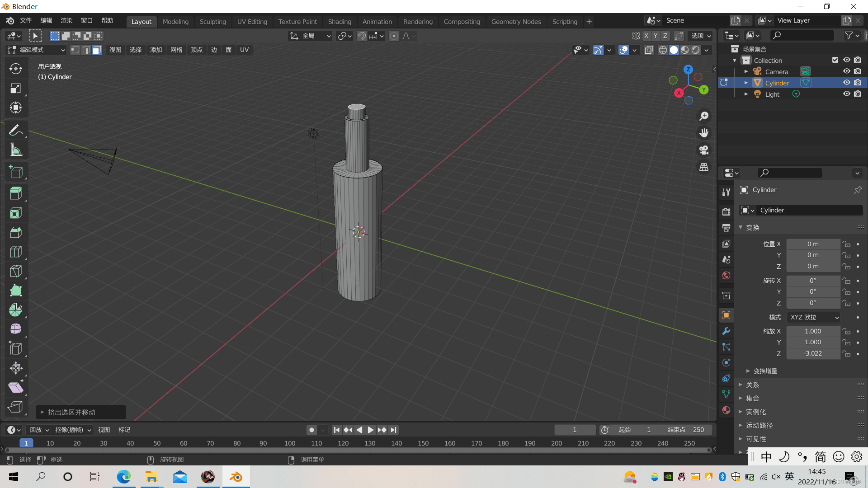Click the Scale Z value field
Image resolution: width=868 pixels, height=488 pixels.
[x=813, y=354]
